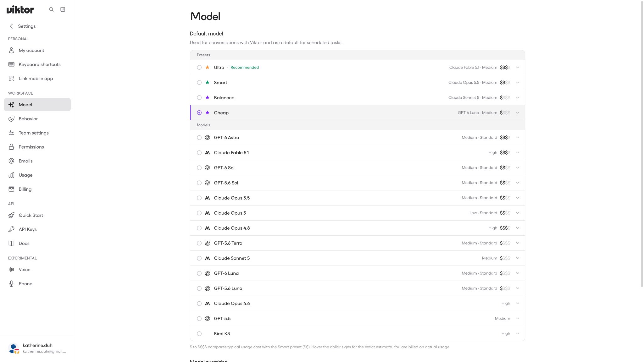The width and height of the screenshot is (644, 362).
Task: Click the cost indicator on the Claude Opus 4.8 row
Action: click(x=505, y=228)
